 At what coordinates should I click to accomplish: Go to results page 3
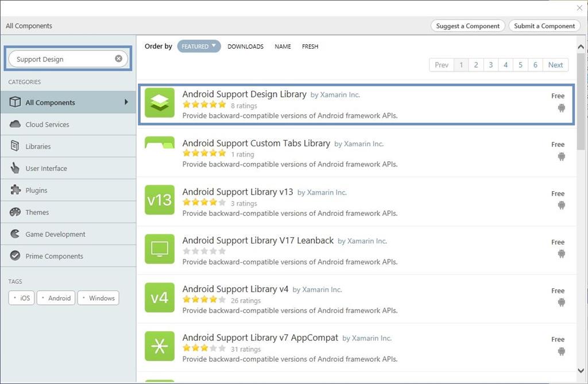491,65
